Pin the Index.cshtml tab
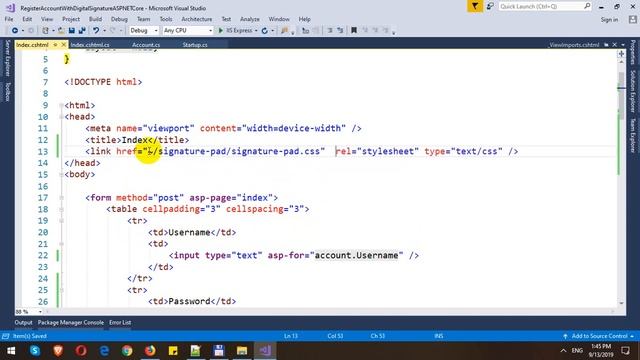Screen dimensions: 640x360 coord(56,44)
